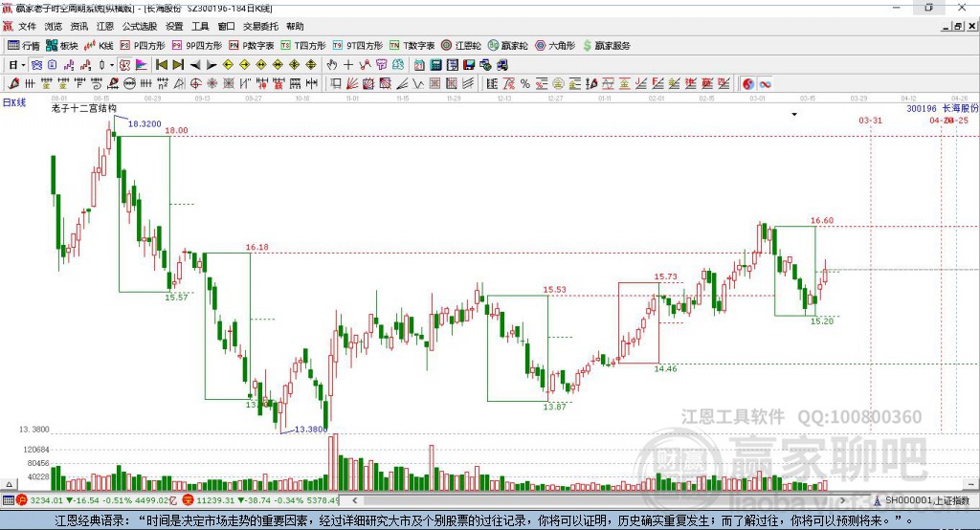Viewport: 980px width, 530px height.
Task: Open the 公式选股 menu
Action: 140,26
